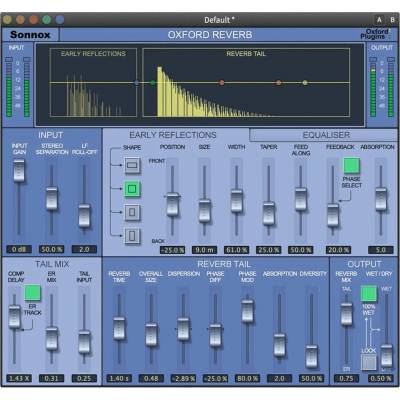This screenshot has width=400, height=400.
Task: Click the orange marker on the reverb tail graph
Action: [279, 82]
